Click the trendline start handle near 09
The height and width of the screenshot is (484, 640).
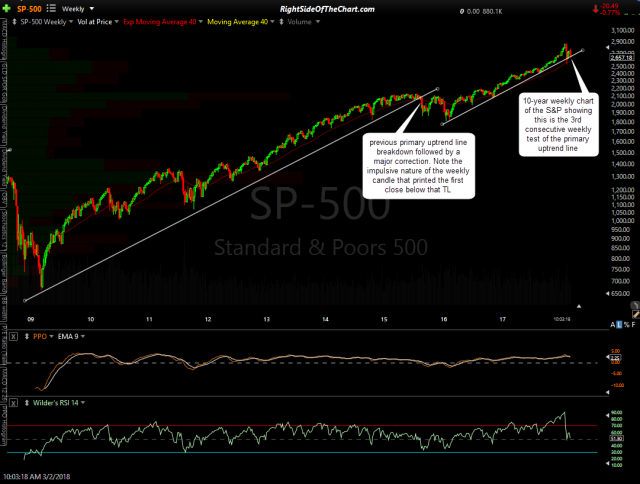tap(25, 301)
